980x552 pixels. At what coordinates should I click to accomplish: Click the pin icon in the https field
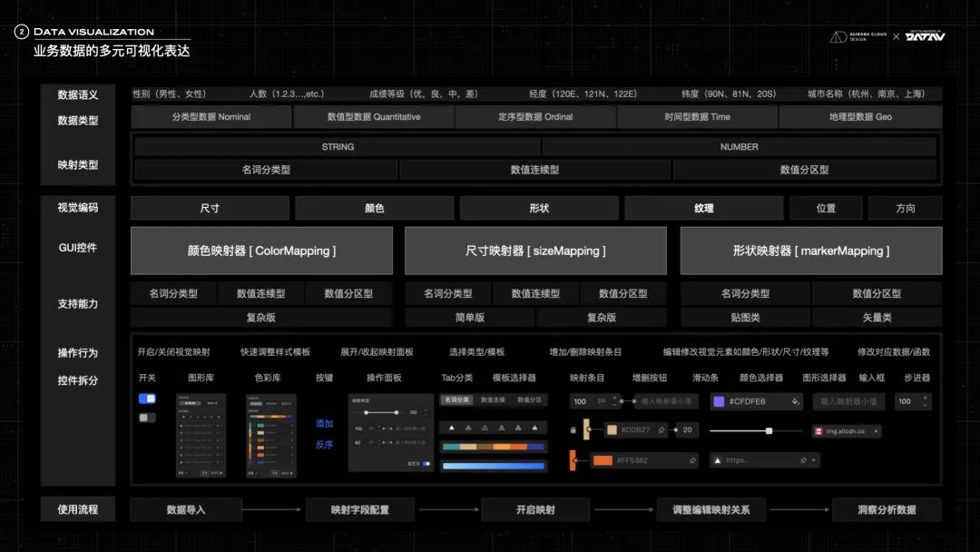(803, 460)
